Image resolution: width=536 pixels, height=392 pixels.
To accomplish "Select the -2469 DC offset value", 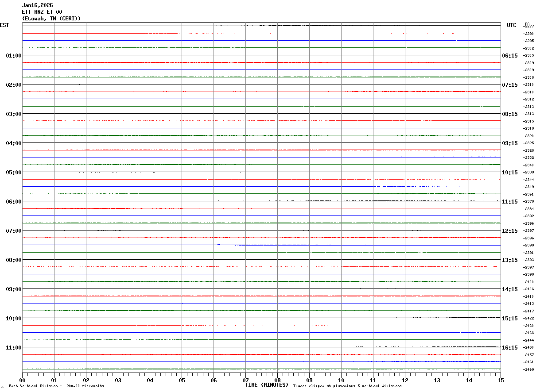I will pyautogui.click(x=529, y=369).
